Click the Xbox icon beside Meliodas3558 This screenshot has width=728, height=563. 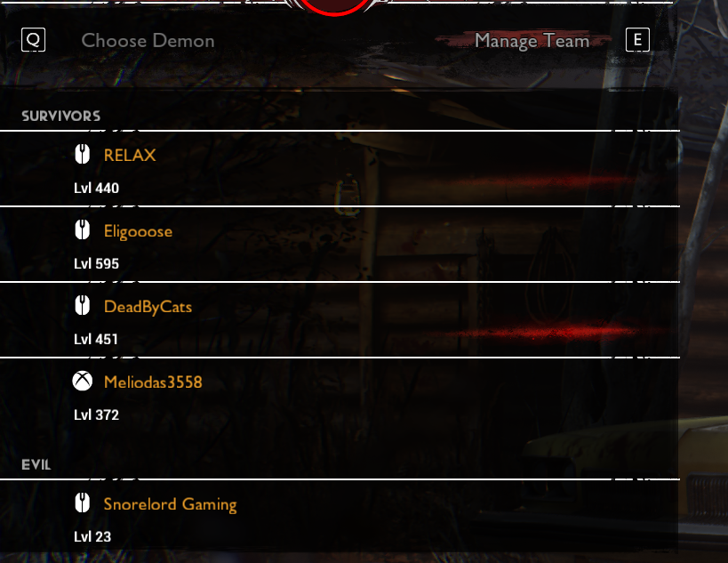82,381
